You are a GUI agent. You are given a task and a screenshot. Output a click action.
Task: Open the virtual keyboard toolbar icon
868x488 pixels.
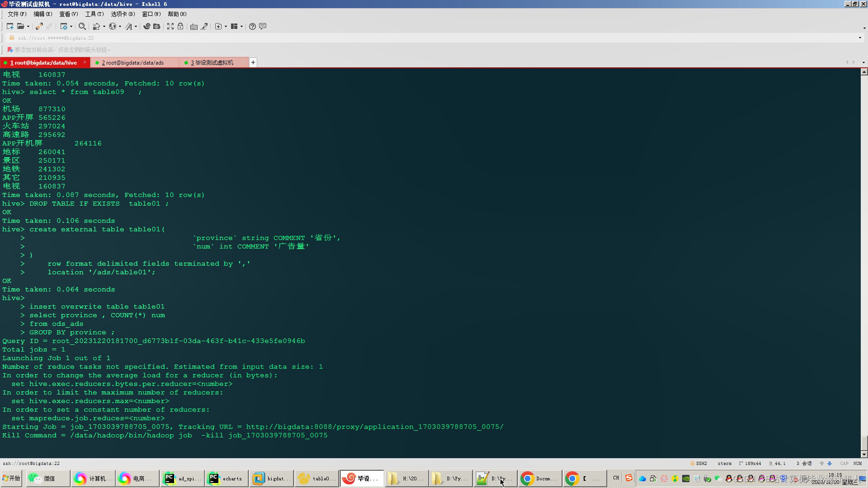pos(194,26)
